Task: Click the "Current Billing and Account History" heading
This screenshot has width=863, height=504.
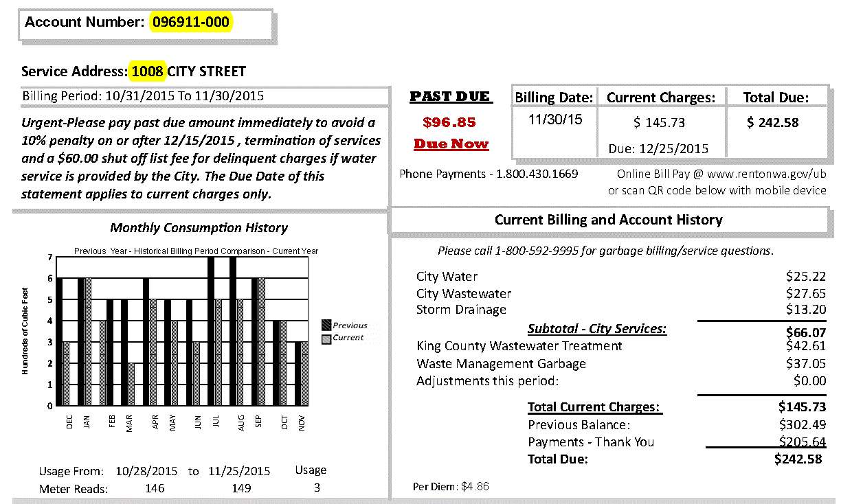Action: (x=608, y=220)
